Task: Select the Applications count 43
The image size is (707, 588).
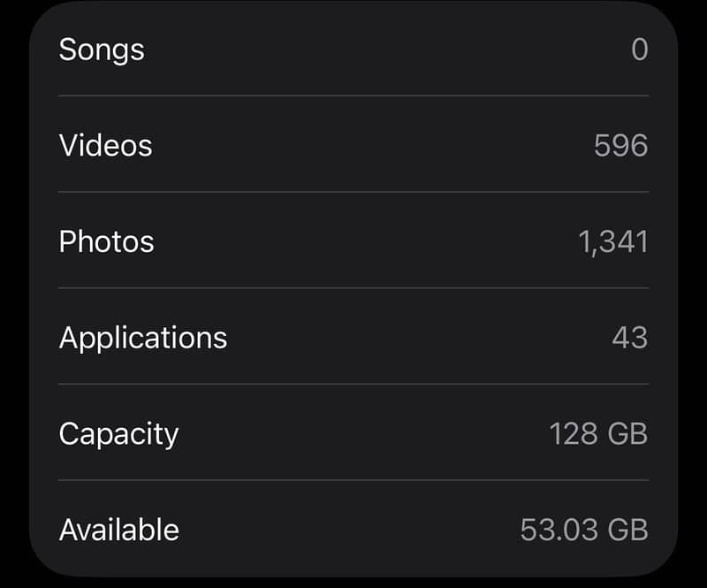Action: pyautogui.click(x=629, y=338)
